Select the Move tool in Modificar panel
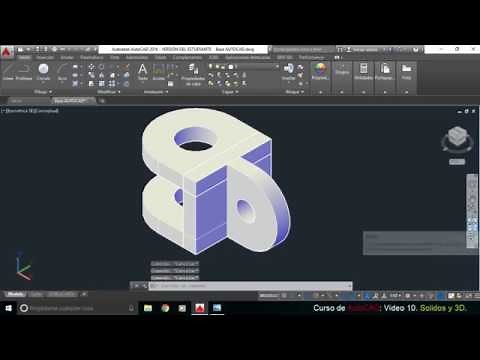The width and height of the screenshot is (480, 360). [91, 67]
